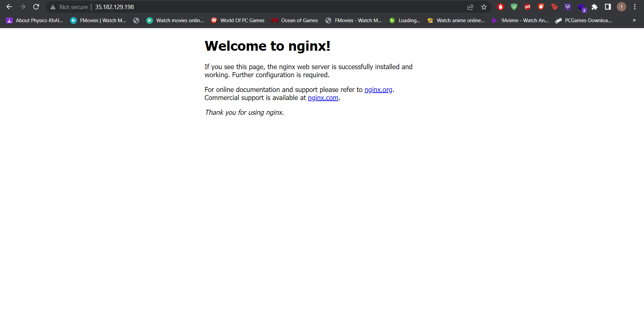
Task: Toggle the browser side panel
Action: click(608, 7)
